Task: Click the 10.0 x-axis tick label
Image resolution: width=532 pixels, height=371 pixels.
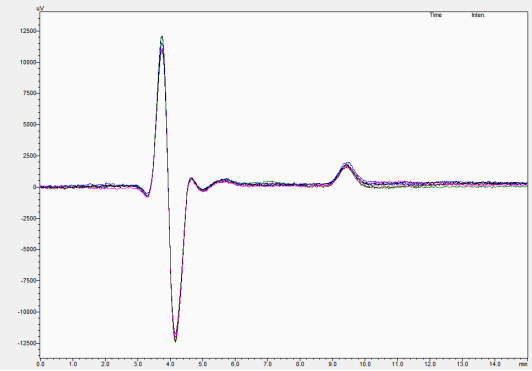Action: [x=365, y=364]
